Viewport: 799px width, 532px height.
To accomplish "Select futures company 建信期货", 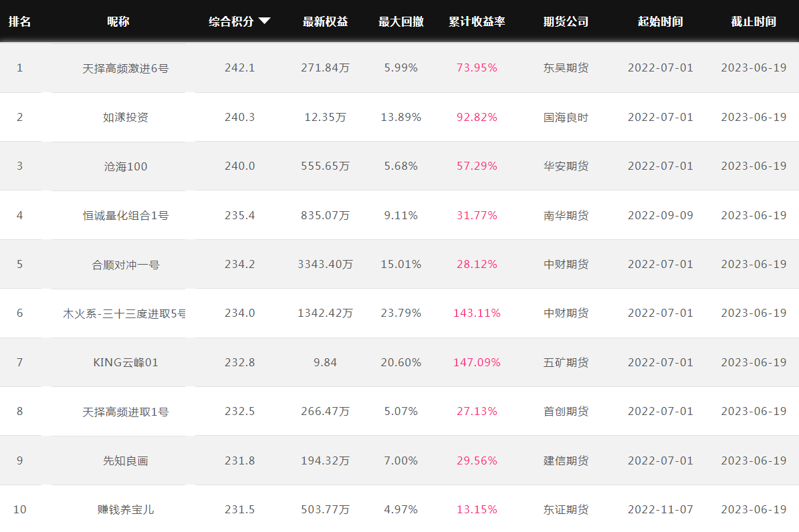I will pos(566,460).
